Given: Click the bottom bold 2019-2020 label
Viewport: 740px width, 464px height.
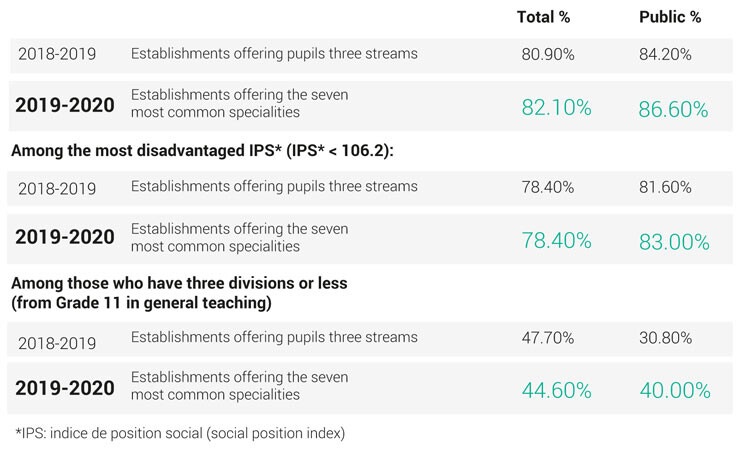Looking at the screenshot, I should click(x=65, y=388).
